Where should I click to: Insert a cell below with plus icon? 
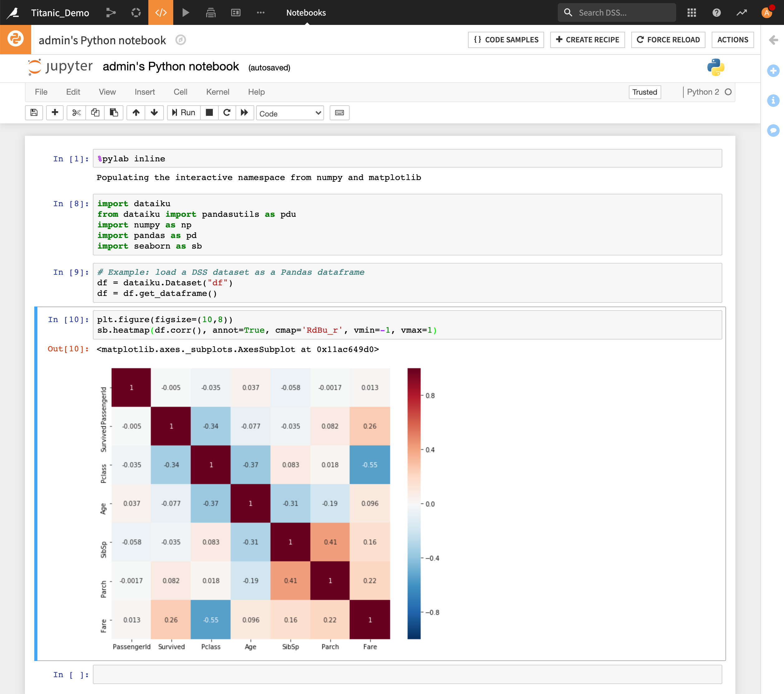(x=55, y=113)
